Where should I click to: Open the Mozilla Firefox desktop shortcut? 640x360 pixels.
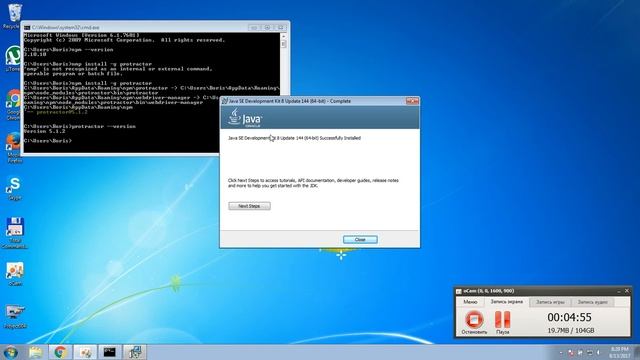click(14, 148)
